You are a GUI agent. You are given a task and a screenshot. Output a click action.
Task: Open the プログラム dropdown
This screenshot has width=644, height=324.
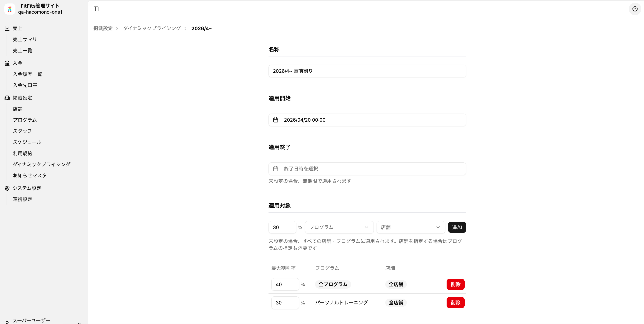(339, 227)
